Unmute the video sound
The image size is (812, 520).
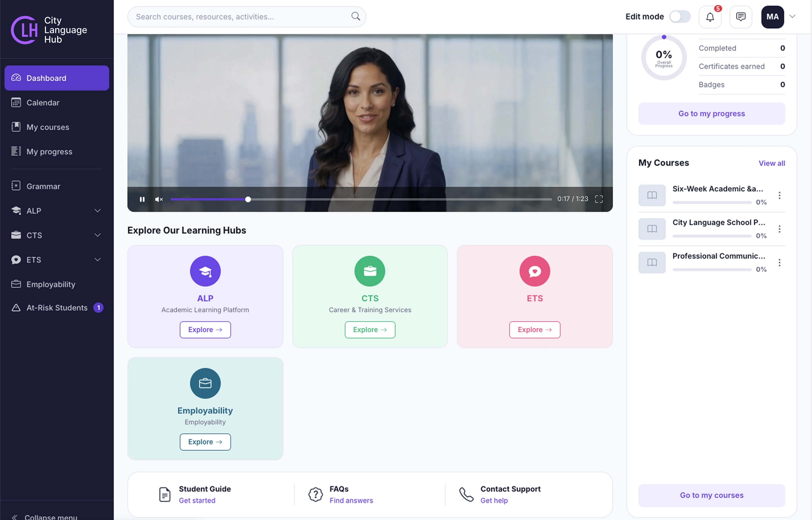coord(159,199)
